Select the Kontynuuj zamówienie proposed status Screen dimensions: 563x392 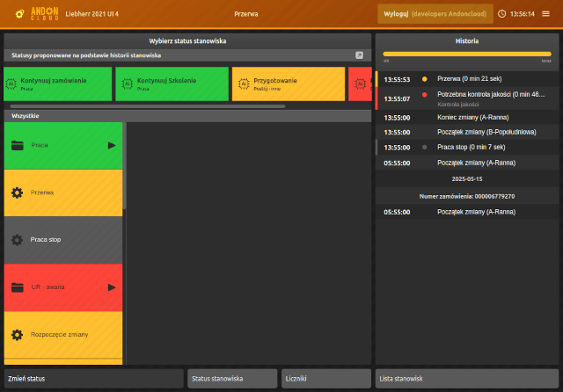[58, 83]
